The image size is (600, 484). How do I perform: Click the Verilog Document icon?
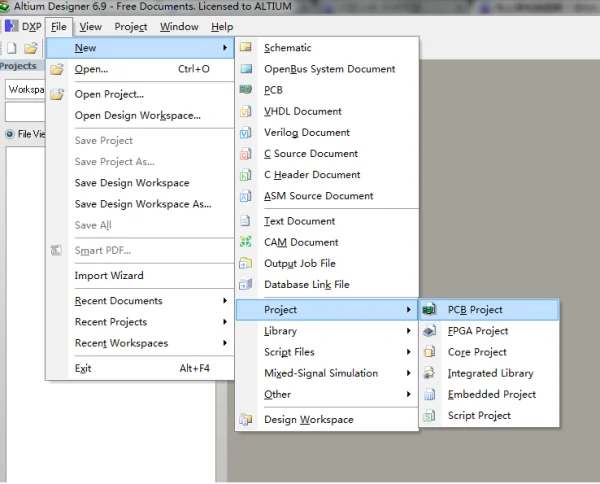tap(246, 132)
